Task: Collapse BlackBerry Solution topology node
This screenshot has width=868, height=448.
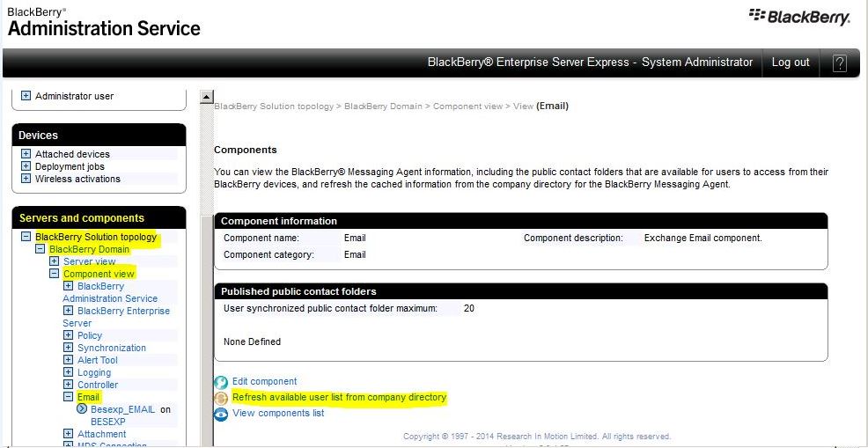Action: click(x=26, y=237)
